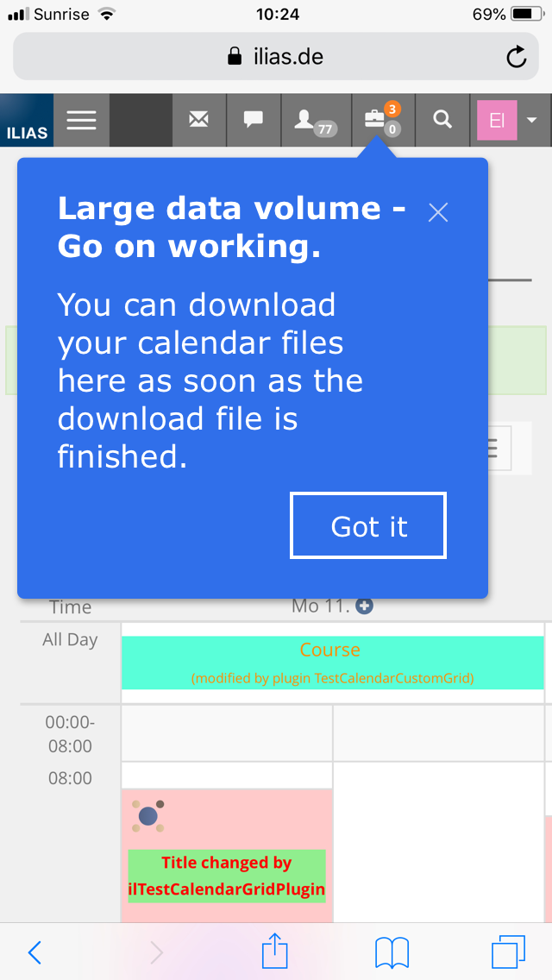Tap the ilias.de address bar
552x980 pixels.
pos(276,58)
